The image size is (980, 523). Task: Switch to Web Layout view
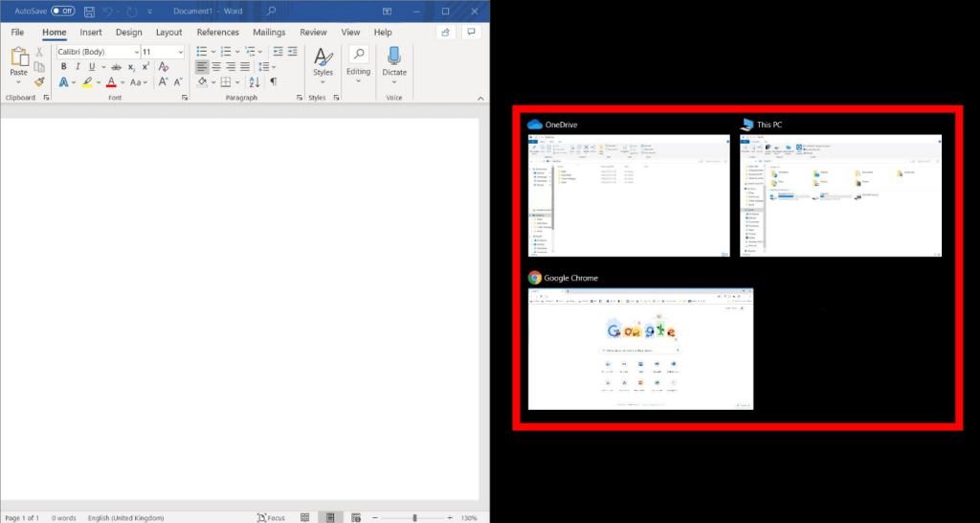pos(356,517)
